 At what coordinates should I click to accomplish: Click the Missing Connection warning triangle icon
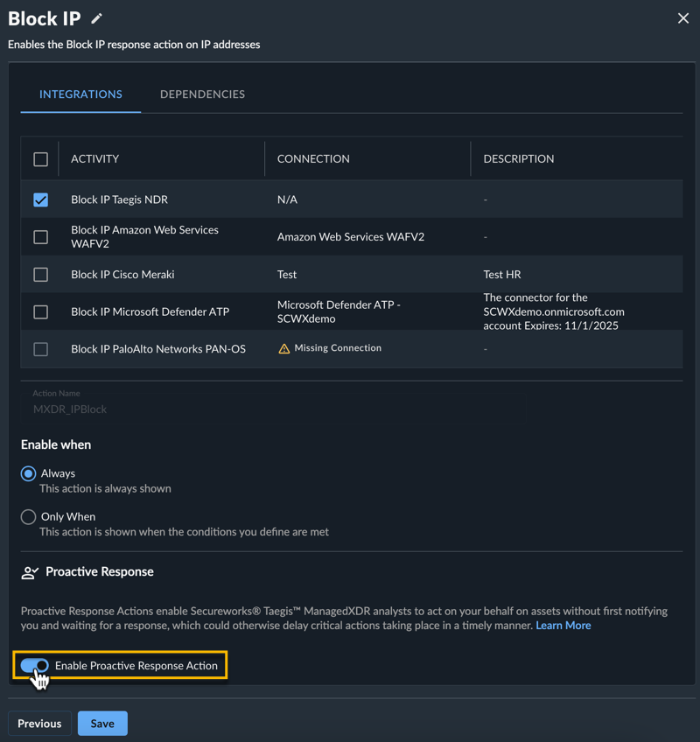(x=284, y=349)
